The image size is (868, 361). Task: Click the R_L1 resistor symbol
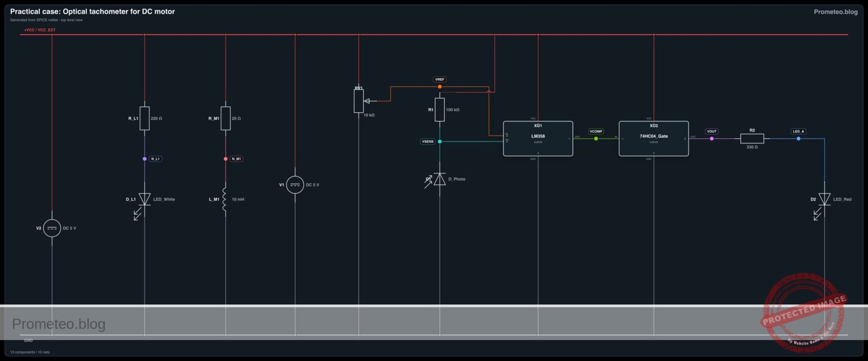click(x=144, y=118)
